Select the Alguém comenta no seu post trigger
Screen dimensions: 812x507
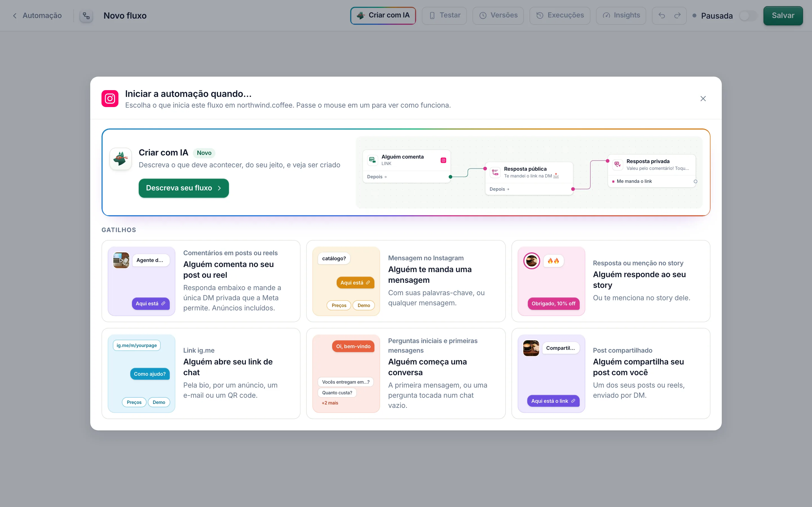click(x=201, y=281)
